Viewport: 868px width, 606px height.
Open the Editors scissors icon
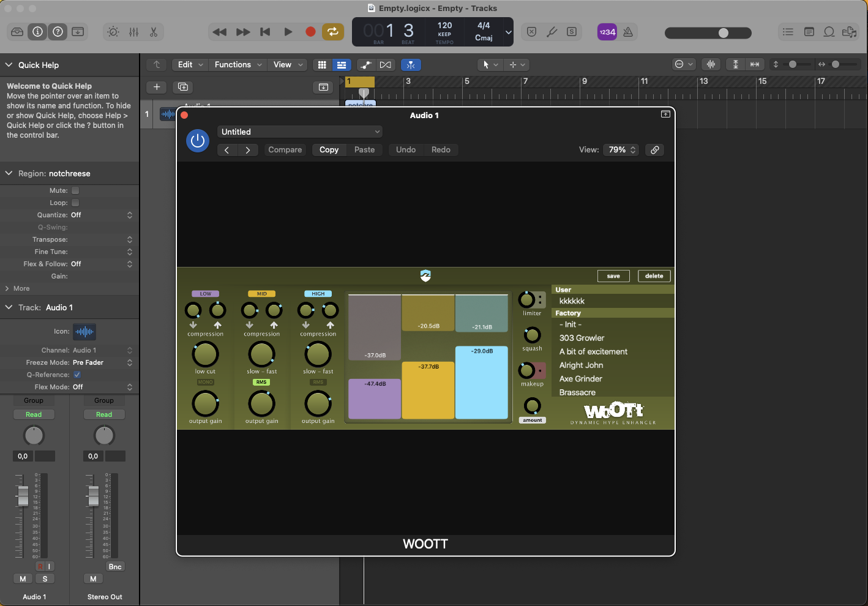coord(154,32)
